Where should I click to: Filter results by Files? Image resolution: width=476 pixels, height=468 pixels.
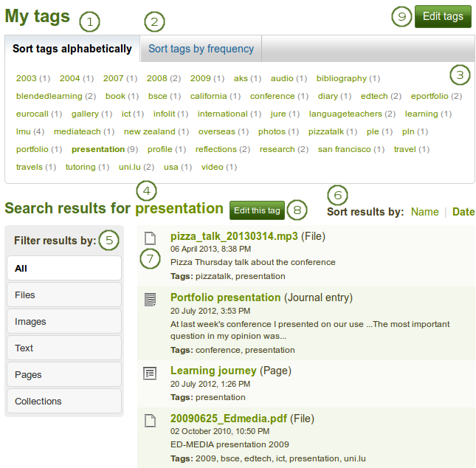[x=63, y=295]
